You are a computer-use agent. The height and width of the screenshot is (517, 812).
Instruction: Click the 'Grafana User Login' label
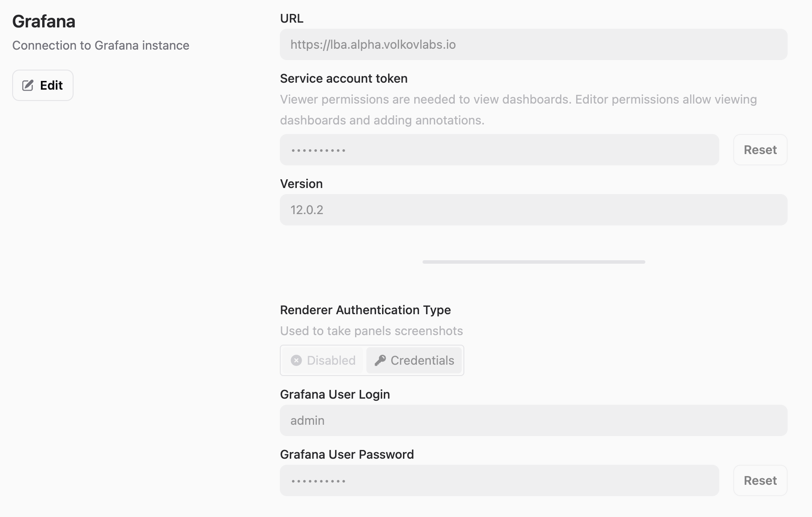(x=335, y=394)
